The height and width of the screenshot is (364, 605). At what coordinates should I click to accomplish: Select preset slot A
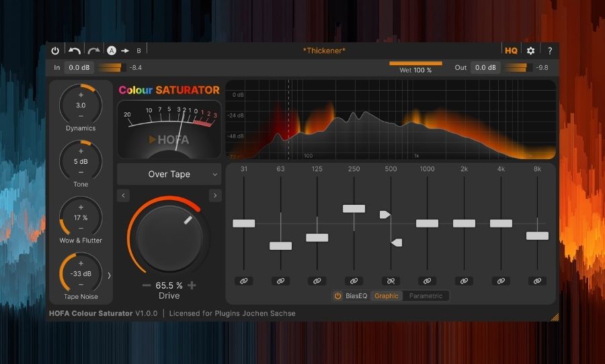coord(112,50)
